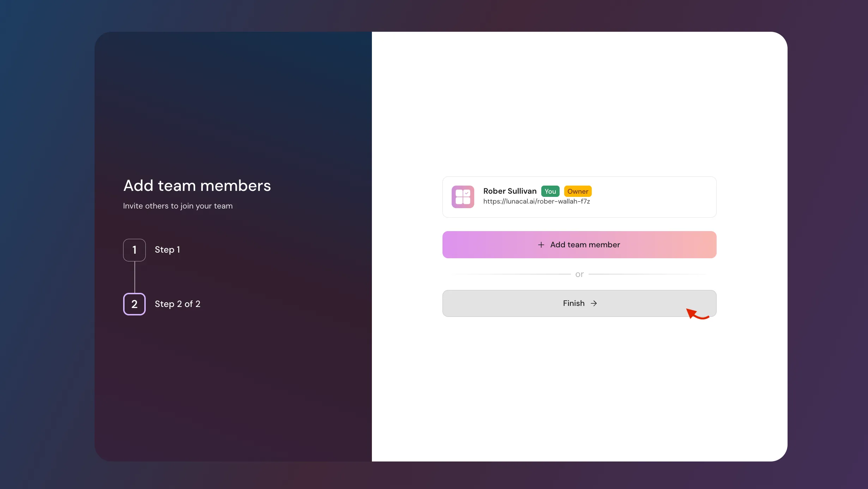Go to the Step 1 label

pos(167,250)
